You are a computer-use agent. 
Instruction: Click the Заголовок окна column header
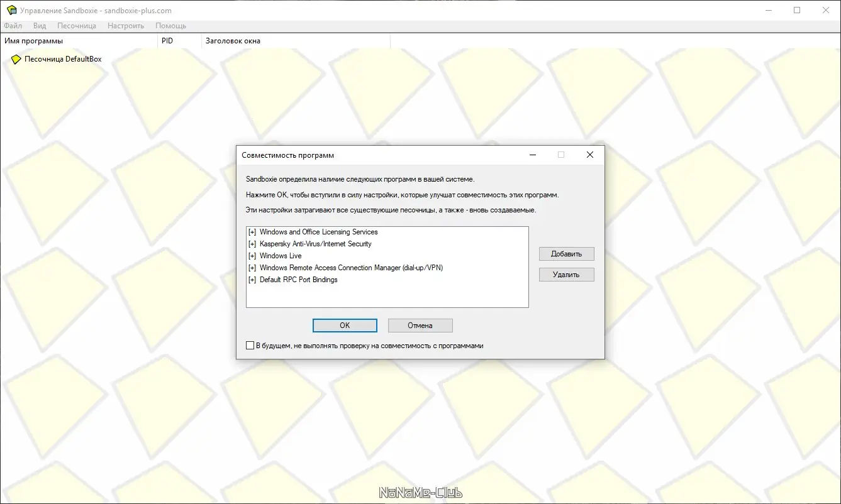tap(296, 41)
